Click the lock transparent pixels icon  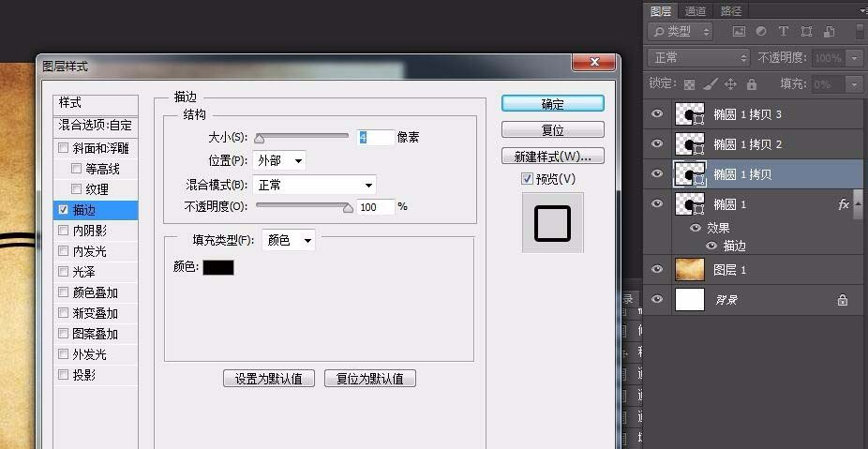(689, 84)
